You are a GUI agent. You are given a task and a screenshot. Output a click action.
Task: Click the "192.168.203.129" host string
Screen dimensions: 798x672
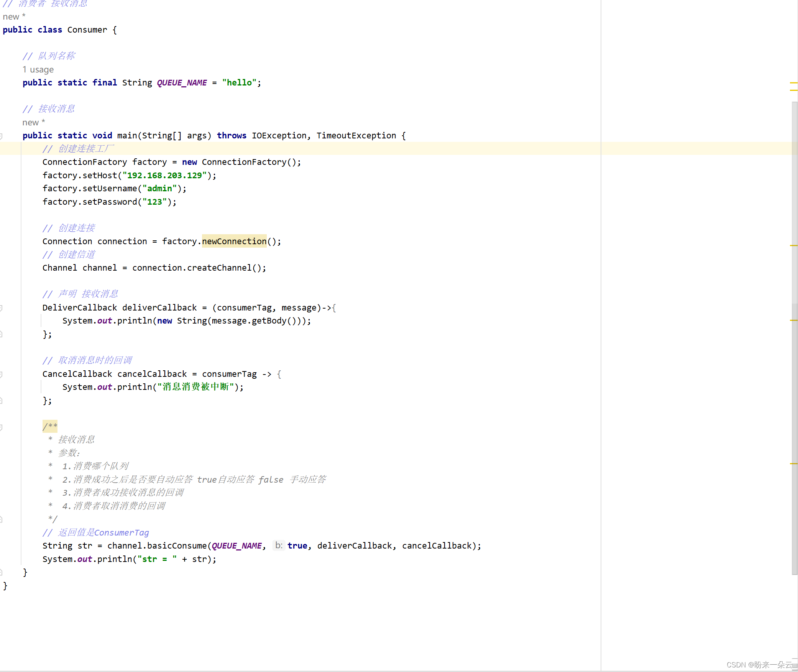coord(164,176)
